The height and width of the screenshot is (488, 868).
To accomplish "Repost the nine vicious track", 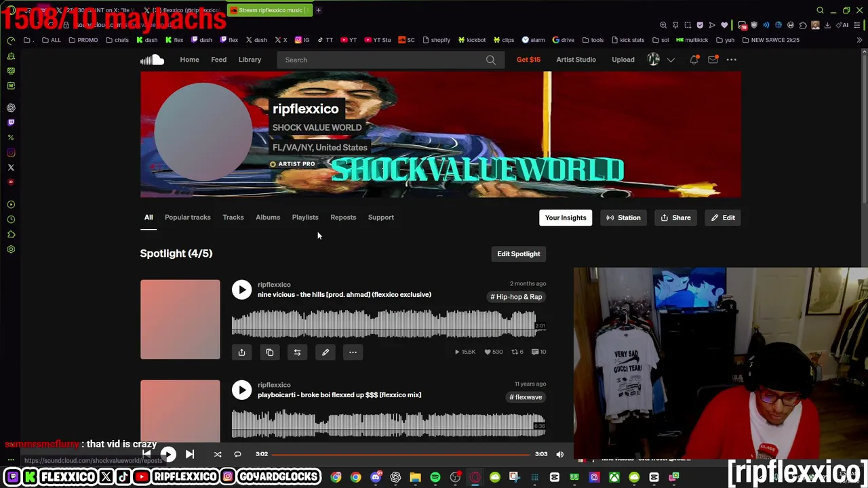I will [x=297, y=352].
